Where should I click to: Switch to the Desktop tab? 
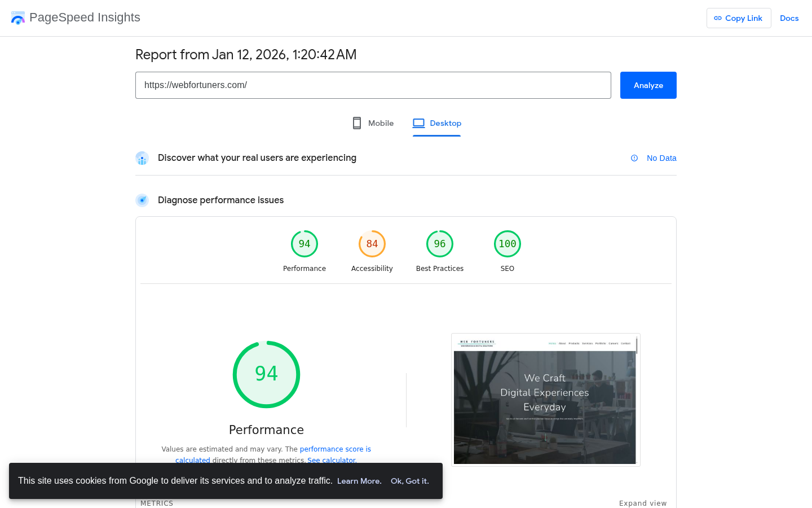[x=445, y=123]
